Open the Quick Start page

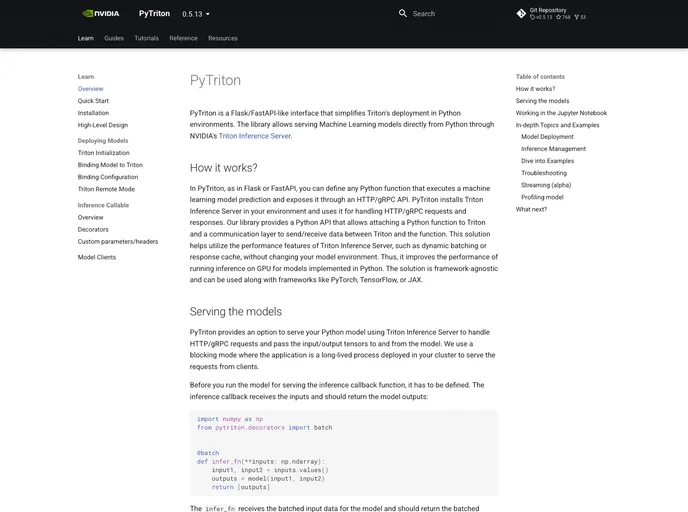click(93, 100)
